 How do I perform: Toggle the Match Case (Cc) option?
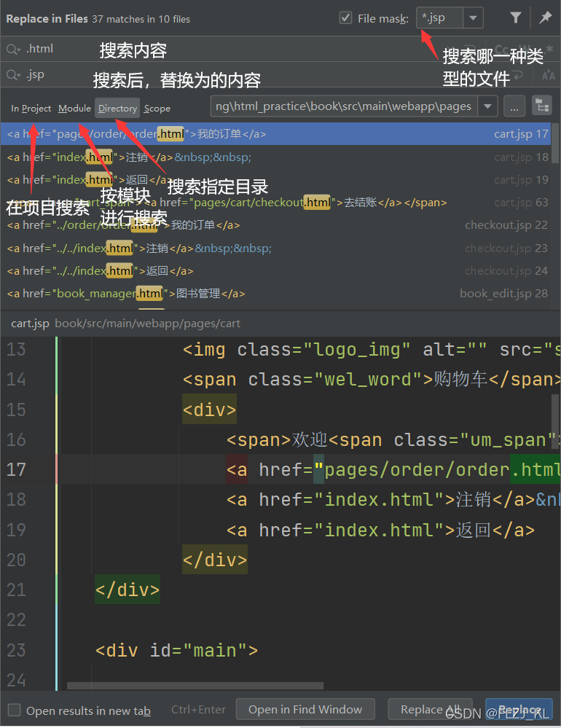click(503, 50)
